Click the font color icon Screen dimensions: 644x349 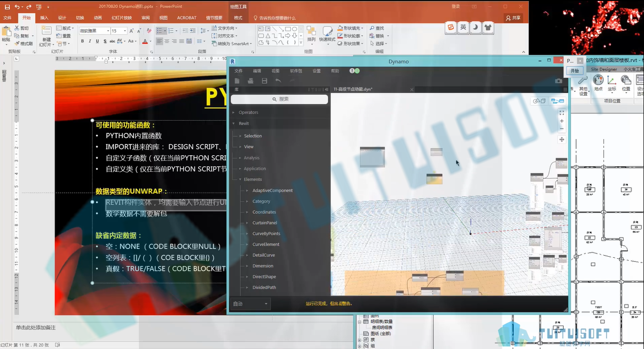[145, 41]
